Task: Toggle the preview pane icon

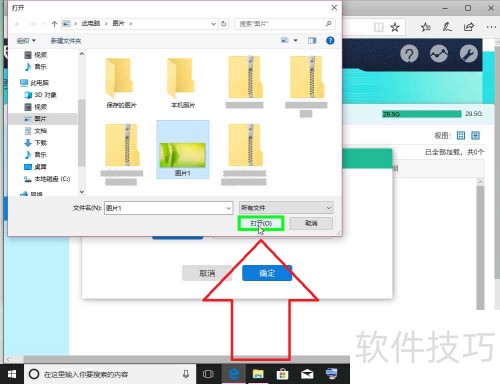Action: 312,40
